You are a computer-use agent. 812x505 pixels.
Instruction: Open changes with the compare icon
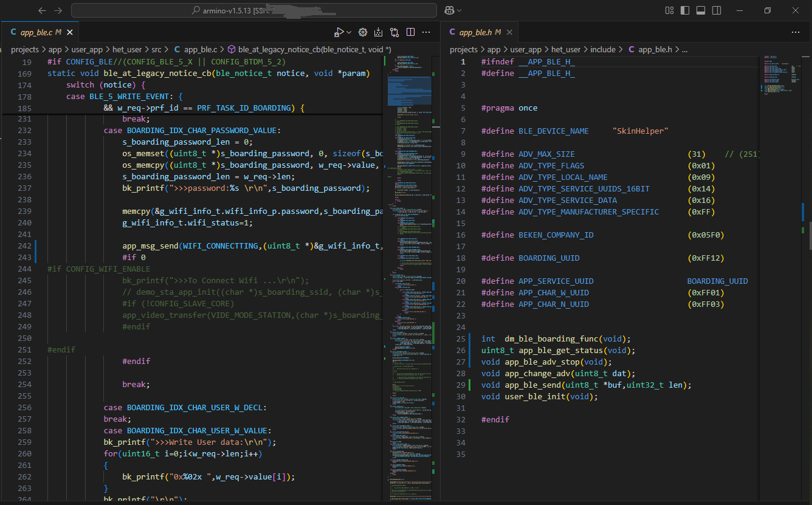click(x=394, y=32)
